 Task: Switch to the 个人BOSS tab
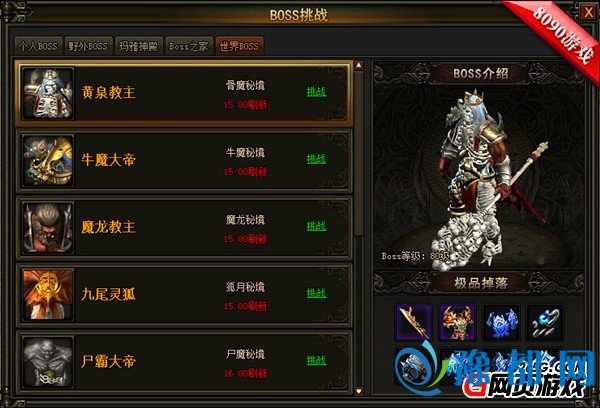pos(38,46)
